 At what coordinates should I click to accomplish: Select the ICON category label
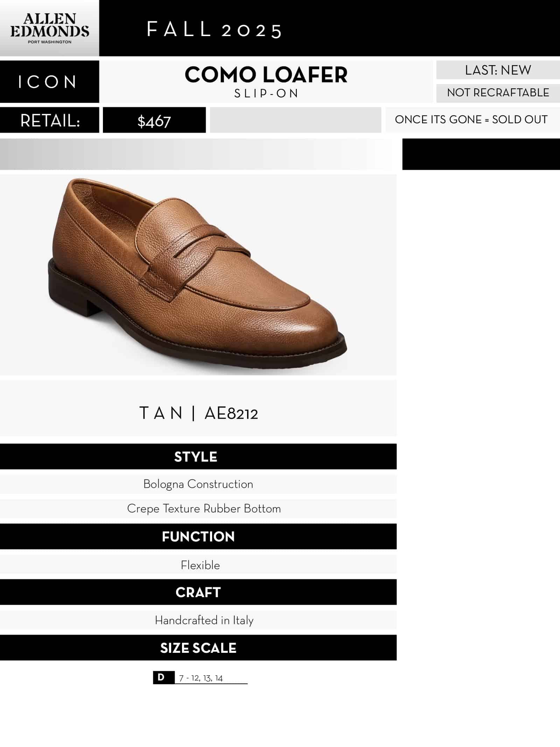[x=48, y=82]
